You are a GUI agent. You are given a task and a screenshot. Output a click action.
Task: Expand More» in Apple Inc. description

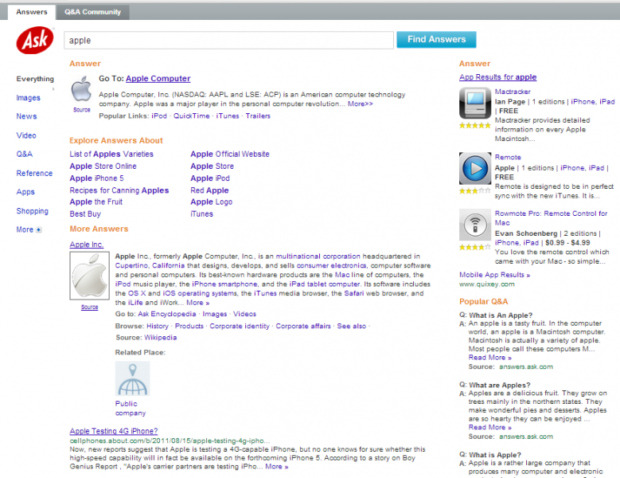click(198, 302)
